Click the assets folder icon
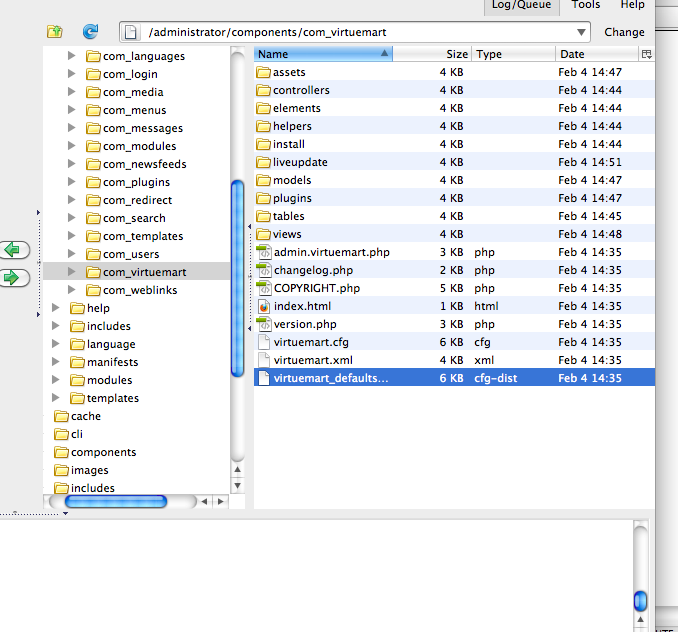 pyautogui.click(x=263, y=72)
